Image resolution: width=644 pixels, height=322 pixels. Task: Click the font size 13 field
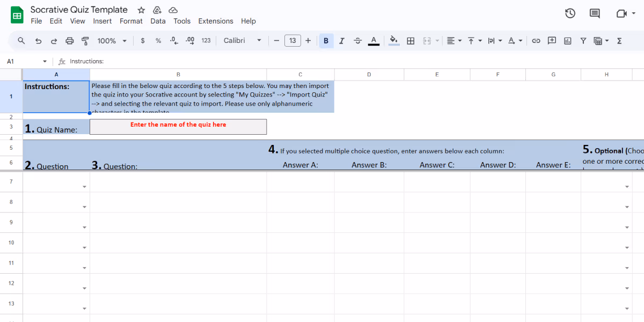pyautogui.click(x=292, y=40)
